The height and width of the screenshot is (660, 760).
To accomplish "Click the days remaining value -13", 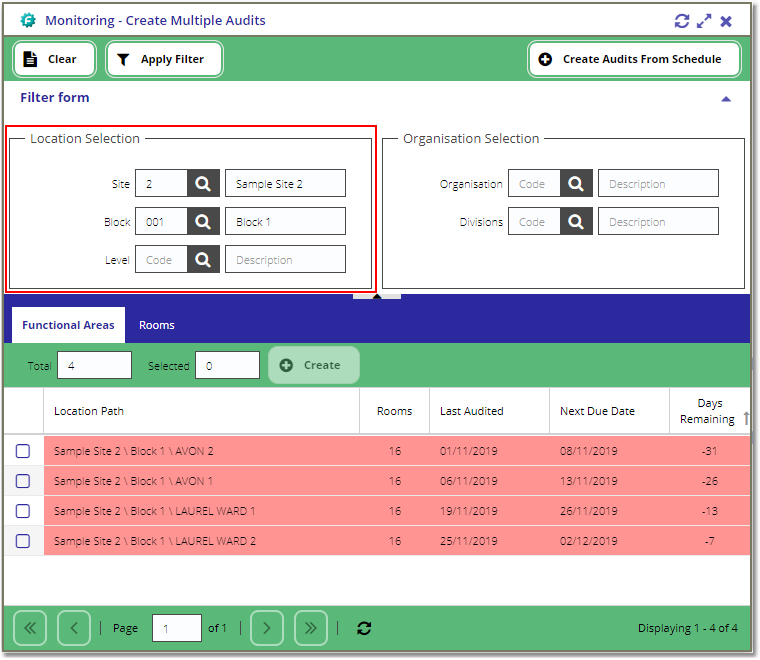I will (710, 511).
